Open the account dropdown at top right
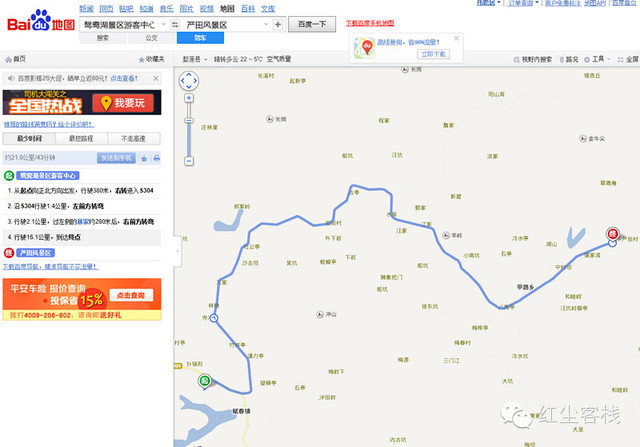The height and width of the screenshot is (447, 640). (488, 3)
